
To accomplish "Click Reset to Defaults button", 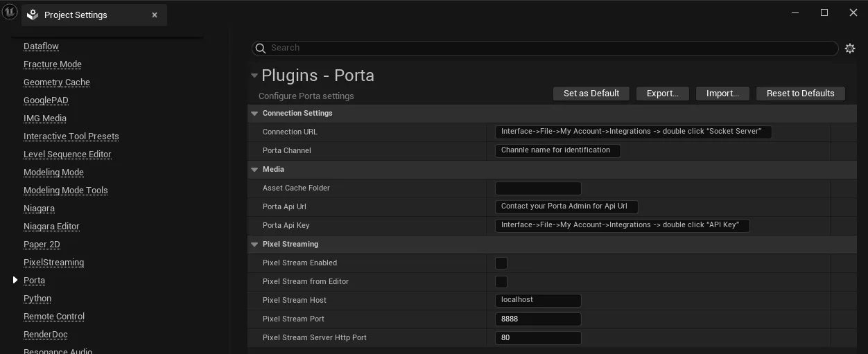I will tap(801, 94).
